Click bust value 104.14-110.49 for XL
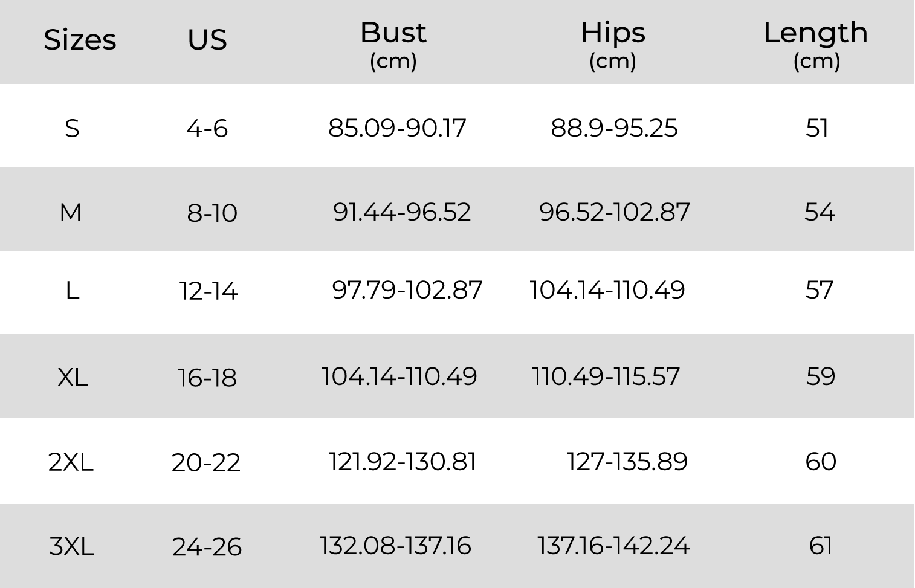The width and height of the screenshot is (915, 588). [x=399, y=376]
